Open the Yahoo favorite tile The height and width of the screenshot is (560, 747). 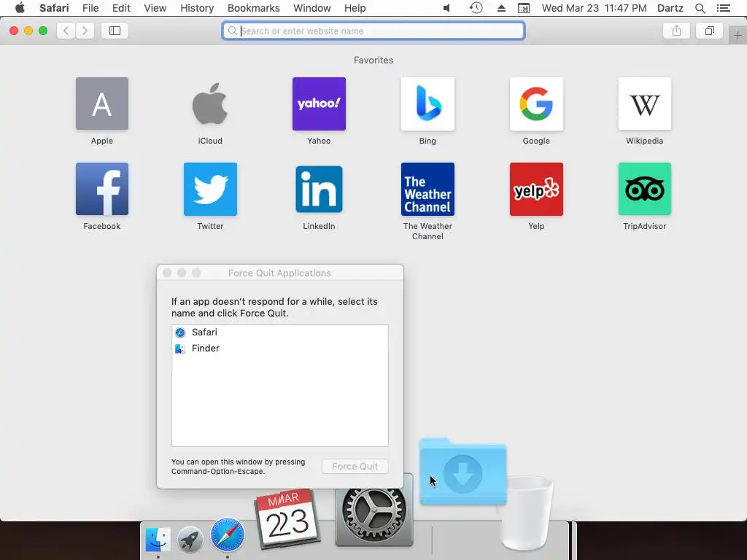point(319,104)
